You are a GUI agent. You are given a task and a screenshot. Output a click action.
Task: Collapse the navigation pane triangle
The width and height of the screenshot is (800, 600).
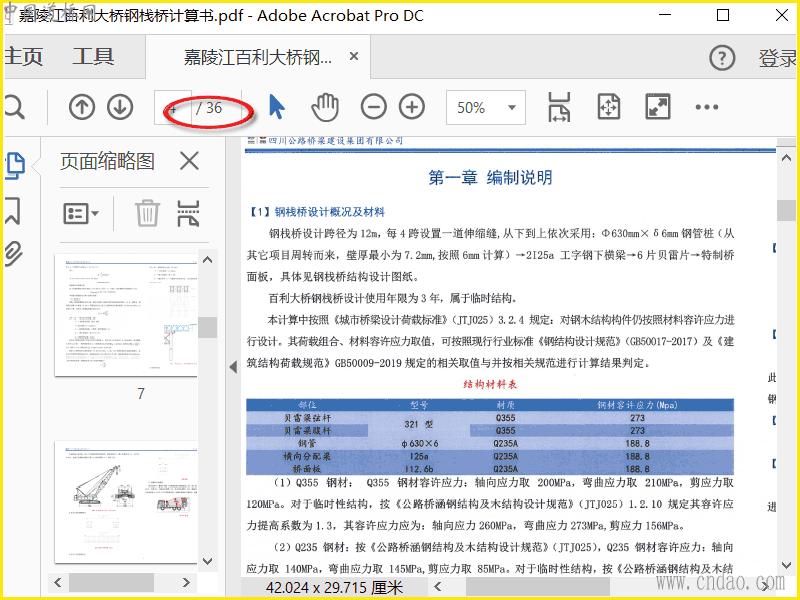[x=233, y=367]
